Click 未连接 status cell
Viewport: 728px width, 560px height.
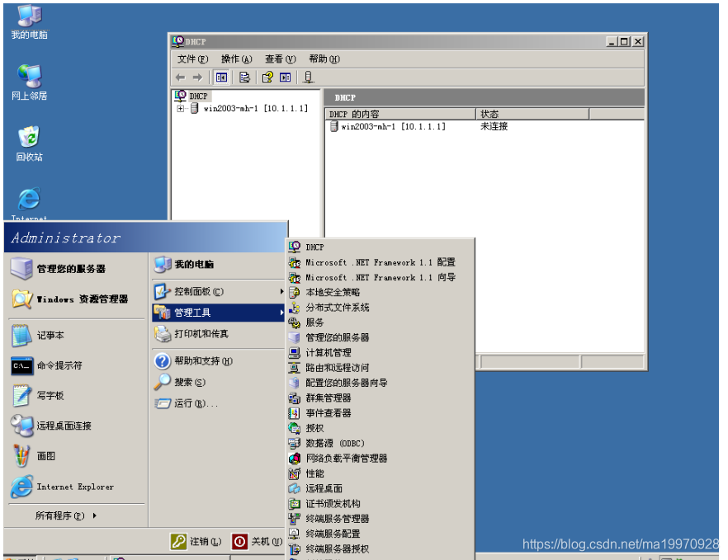tap(494, 127)
